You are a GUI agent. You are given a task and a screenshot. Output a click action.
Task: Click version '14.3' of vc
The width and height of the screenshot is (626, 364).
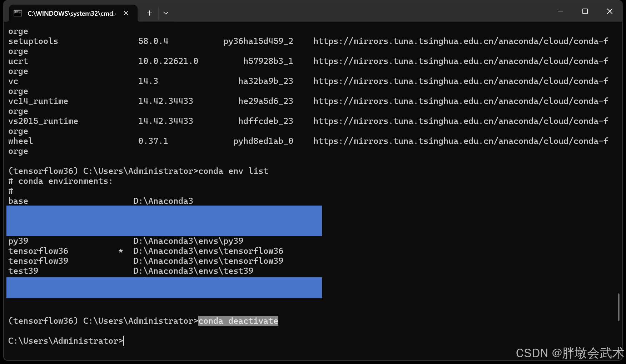(x=148, y=81)
